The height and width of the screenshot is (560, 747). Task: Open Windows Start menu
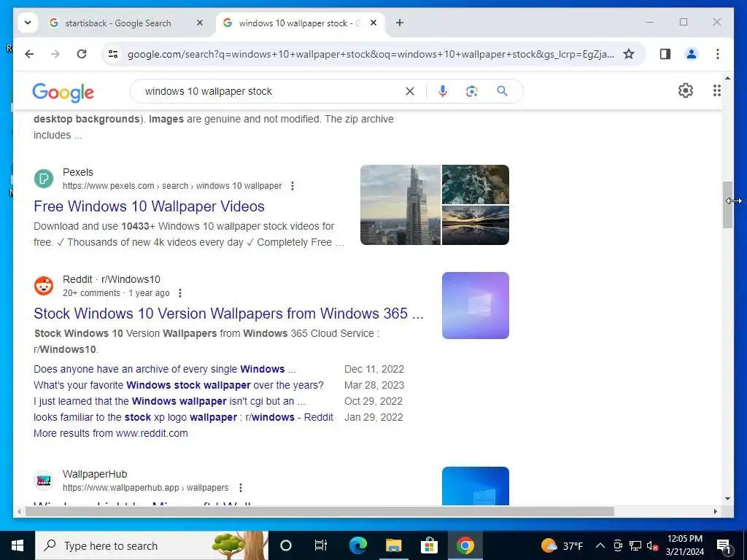18,545
